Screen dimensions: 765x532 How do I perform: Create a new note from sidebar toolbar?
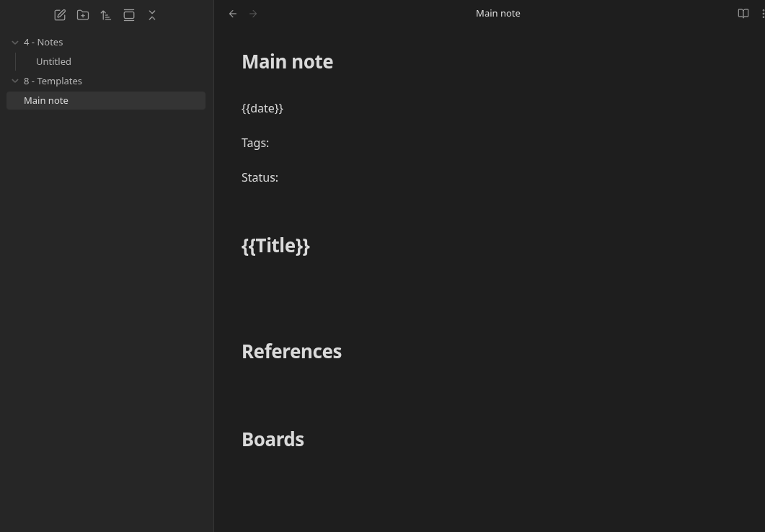pos(60,15)
